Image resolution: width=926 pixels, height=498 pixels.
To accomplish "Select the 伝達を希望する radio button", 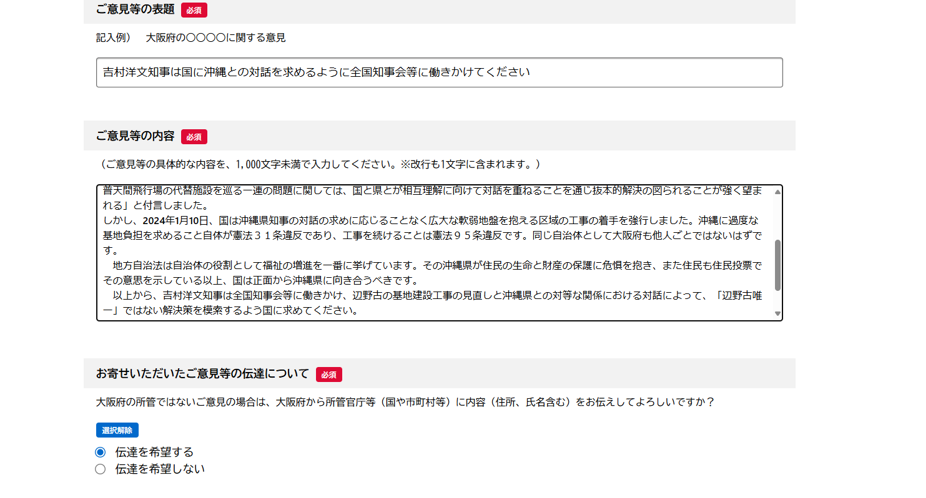I will (100, 452).
